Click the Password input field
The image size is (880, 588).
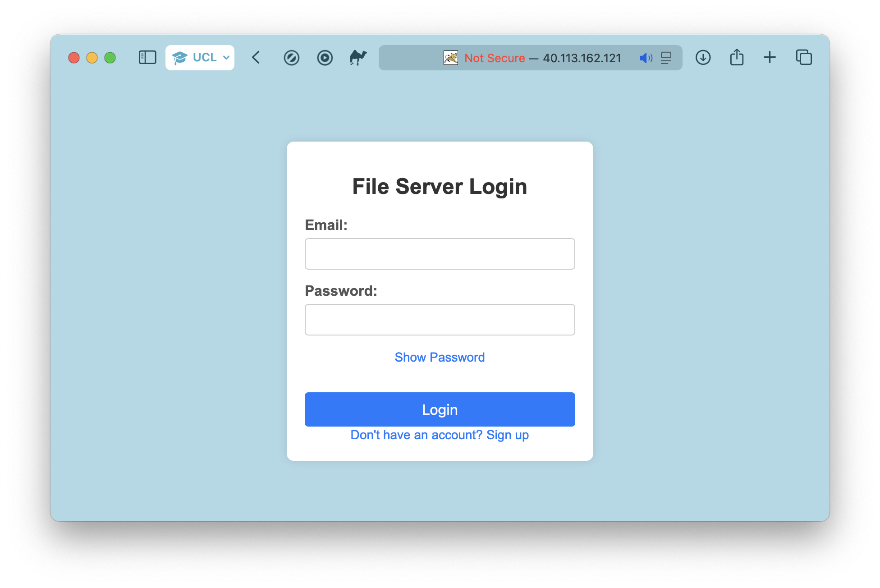(x=440, y=320)
